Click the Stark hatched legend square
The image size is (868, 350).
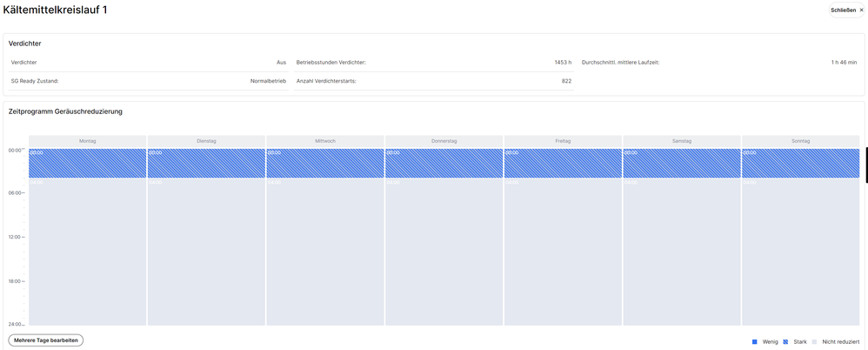pyautogui.click(x=785, y=341)
